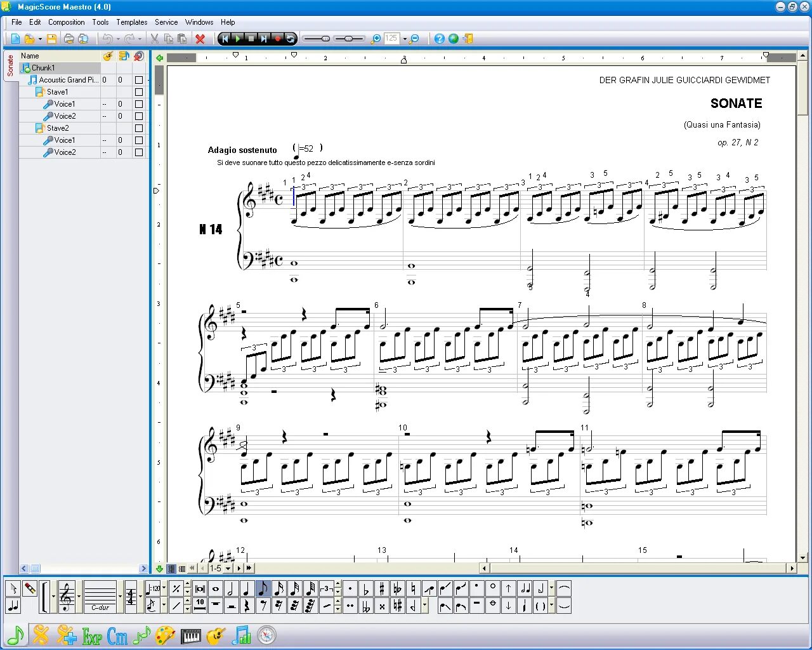812x650 pixels.
Task: Save the score with floppy icon
Action: point(52,39)
